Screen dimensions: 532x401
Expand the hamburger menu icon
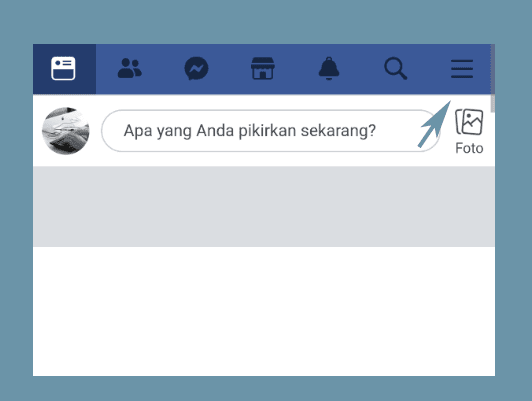(462, 69)
